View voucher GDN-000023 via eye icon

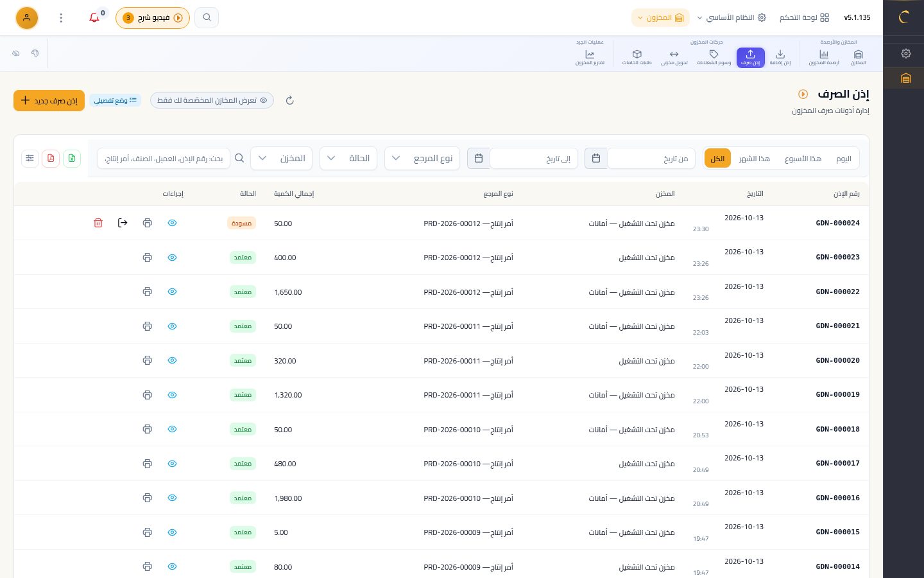[x=172, y=258]
